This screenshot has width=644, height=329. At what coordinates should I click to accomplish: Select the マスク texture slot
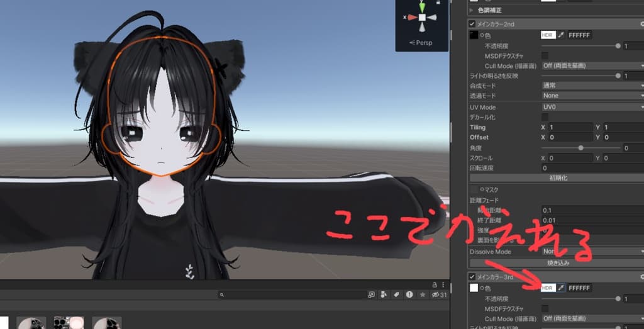click(474, 190)
